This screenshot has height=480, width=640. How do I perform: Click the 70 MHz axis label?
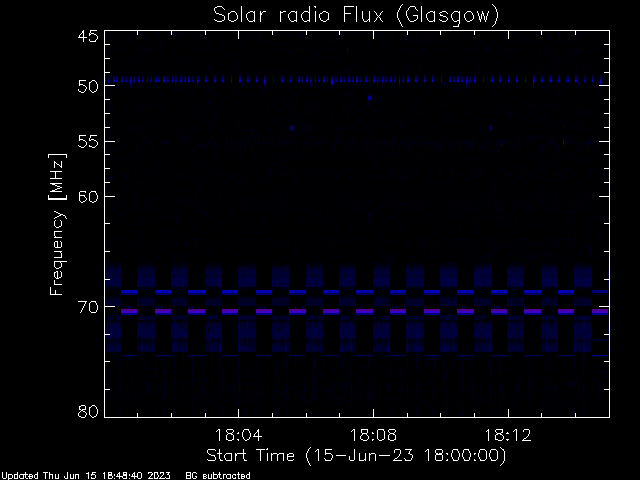(88, 307)
